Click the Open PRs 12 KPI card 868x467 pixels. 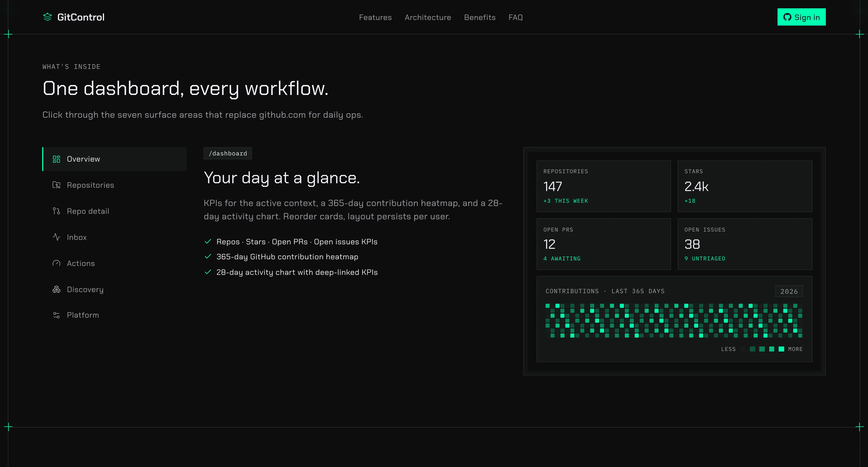coord(604,244)
